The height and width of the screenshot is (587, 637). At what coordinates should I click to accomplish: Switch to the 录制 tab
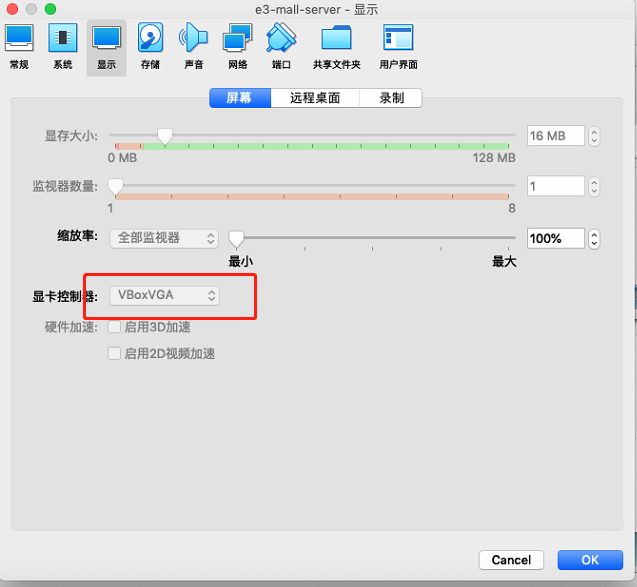click(391, 98)
